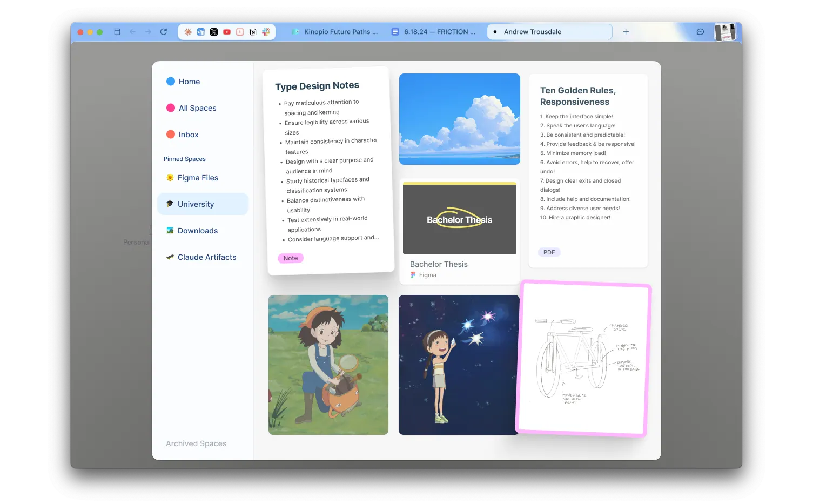Open the chat bubble icon in toolbar
This screenshot has height=504, width=813.
(x=700, y=32)
